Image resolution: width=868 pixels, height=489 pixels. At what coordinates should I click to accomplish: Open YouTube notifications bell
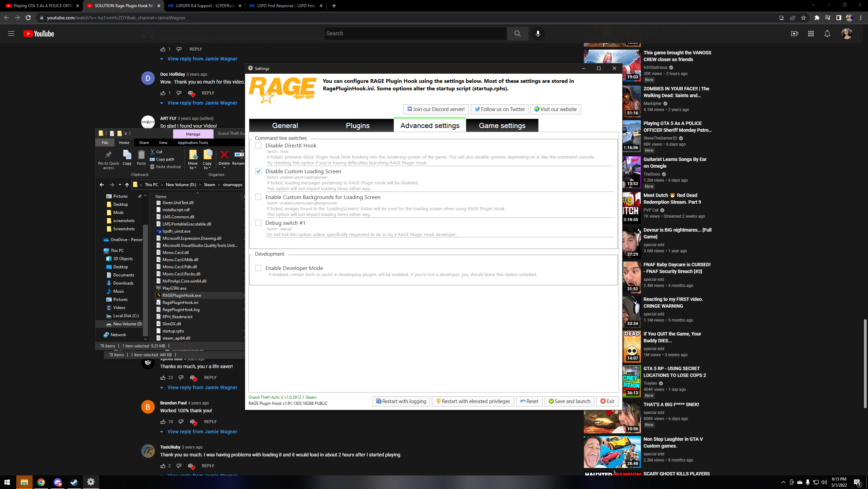click(827, 34)
